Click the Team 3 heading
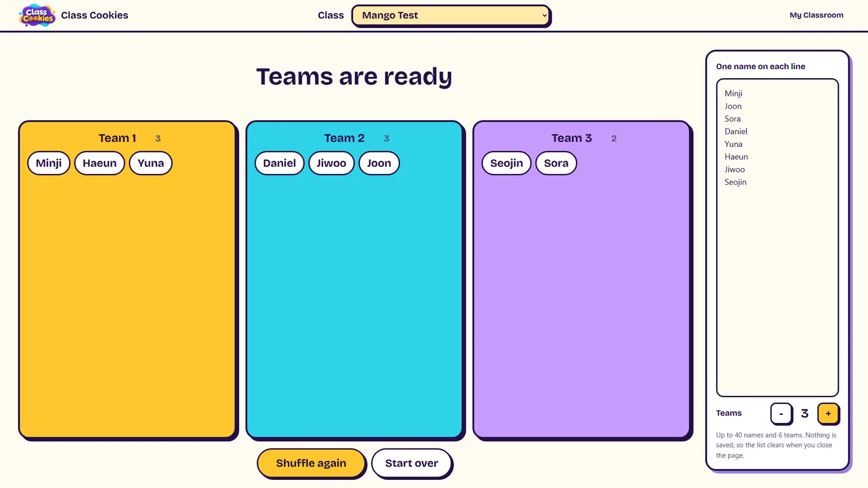868x488 pixels. click(572, 138)
